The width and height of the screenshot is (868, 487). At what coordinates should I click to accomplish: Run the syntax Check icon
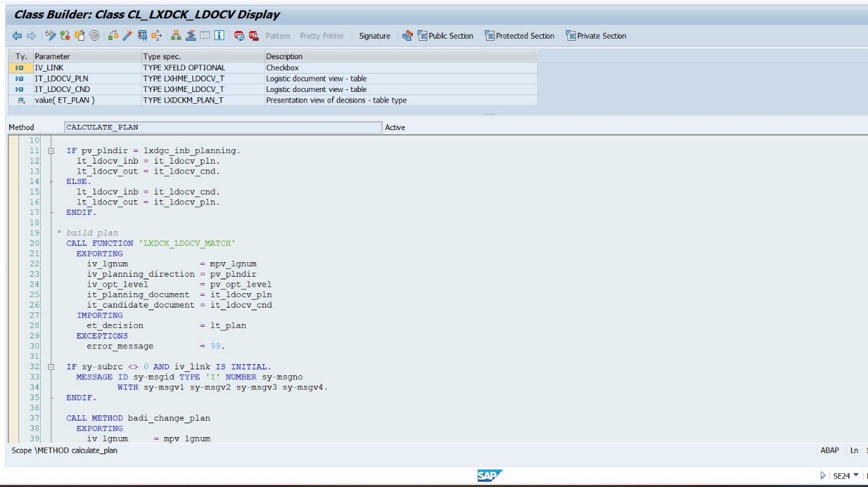[113, 36]
